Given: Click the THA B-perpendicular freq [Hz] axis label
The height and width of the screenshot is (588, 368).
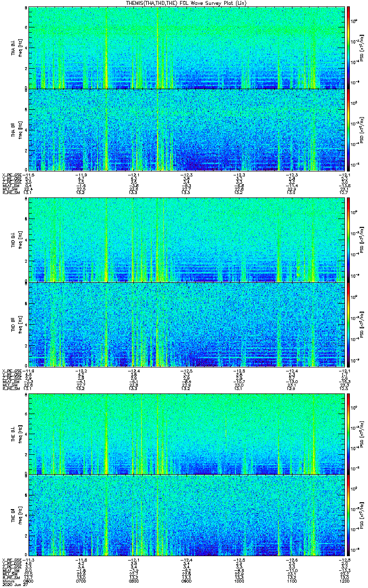Looking at the screenshot, I should (x=19, y=48).
